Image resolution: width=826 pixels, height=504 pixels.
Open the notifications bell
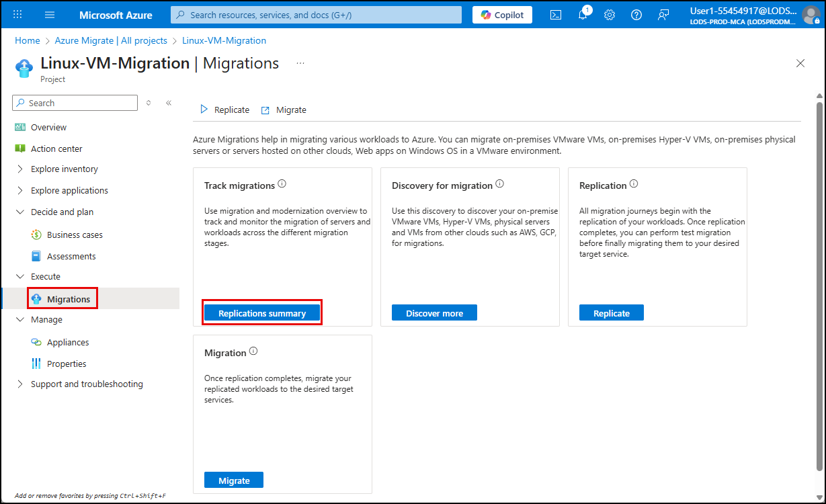pyautogui.click(x=583, y=15)
